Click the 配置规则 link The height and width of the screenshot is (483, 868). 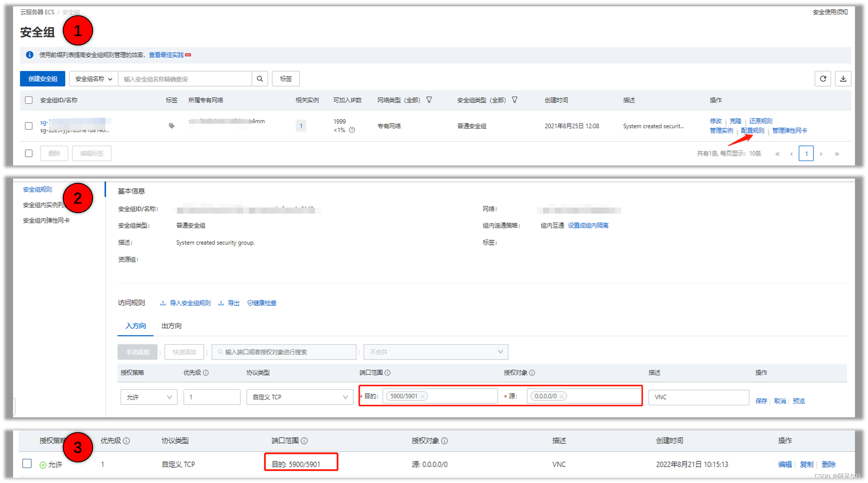(752, 131)
